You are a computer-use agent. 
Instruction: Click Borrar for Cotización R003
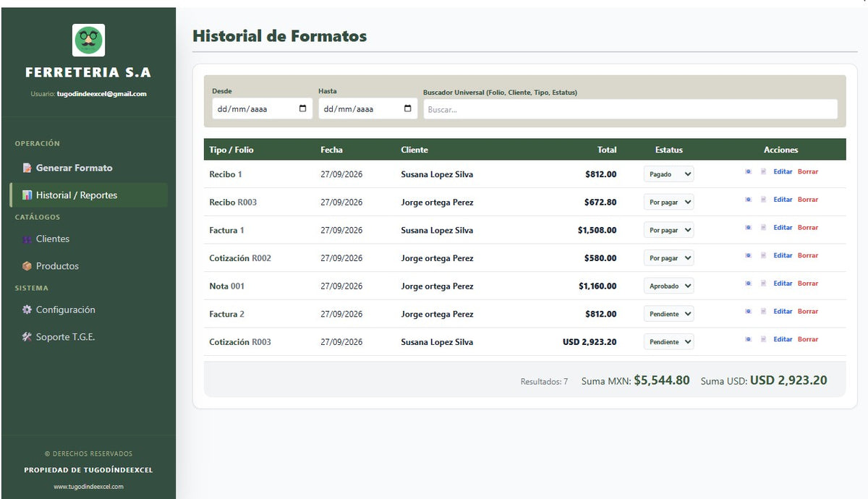808,339
